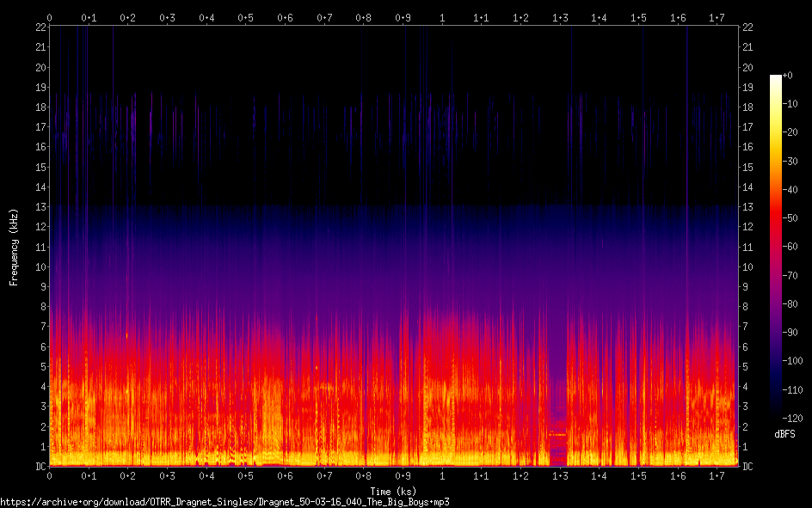The image size is (812, 508).
Task: Click the 10 label on left frequency axis
Action: pos(39,267)
